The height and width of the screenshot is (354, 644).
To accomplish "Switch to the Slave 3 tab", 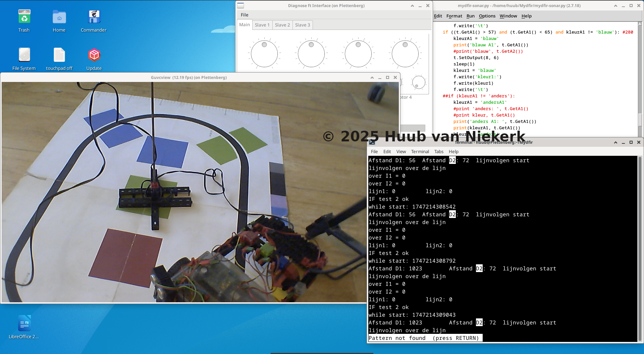I will tap(303, 25).
